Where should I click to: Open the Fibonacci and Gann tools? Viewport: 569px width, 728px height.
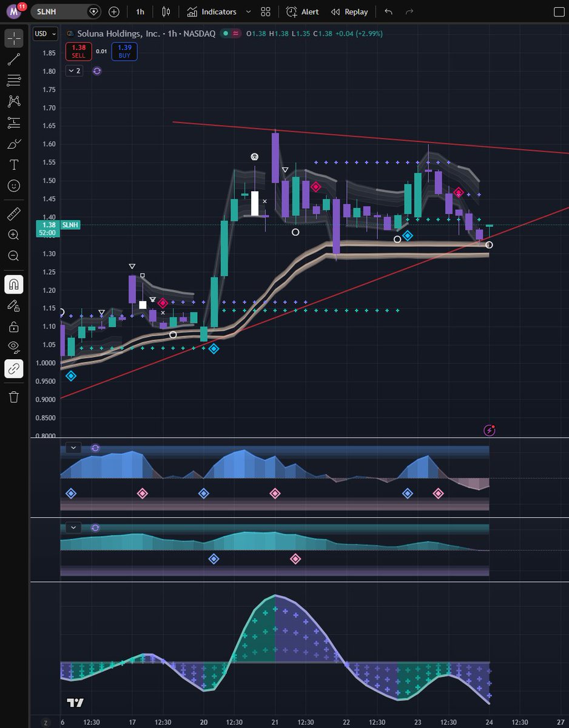[14, 80]
